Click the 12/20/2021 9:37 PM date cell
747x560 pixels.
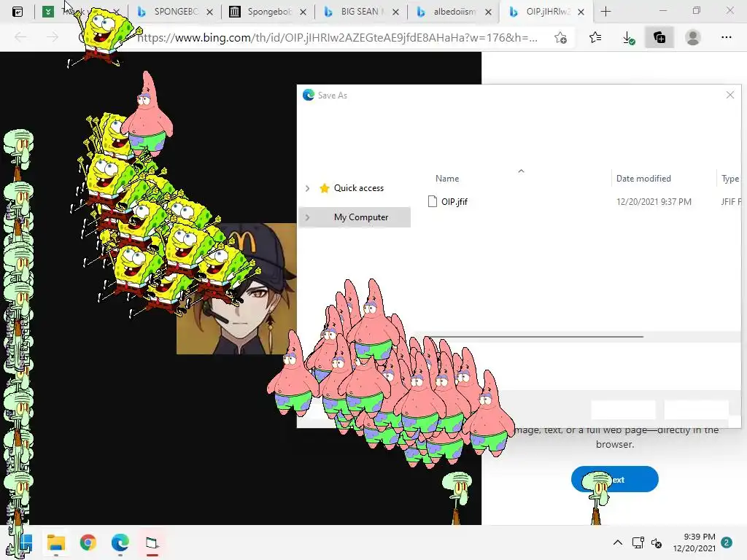coord(654,202)
